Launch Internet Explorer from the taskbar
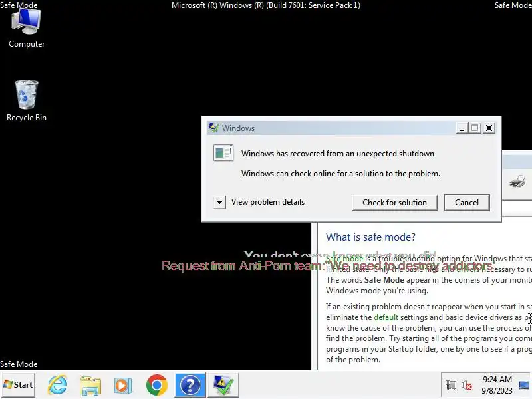Screen dimensions: 532x399 (57, 385)
